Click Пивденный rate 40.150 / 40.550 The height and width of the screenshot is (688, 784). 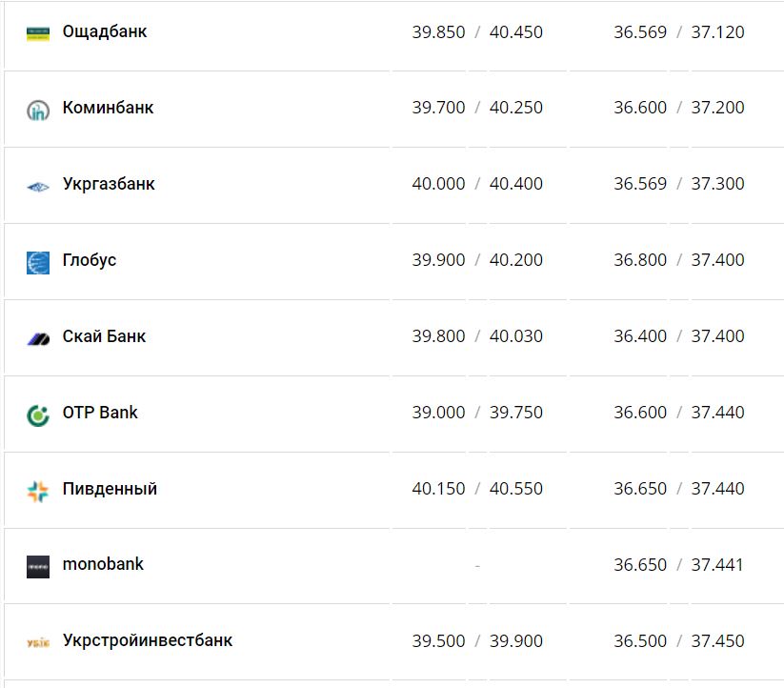477,489
